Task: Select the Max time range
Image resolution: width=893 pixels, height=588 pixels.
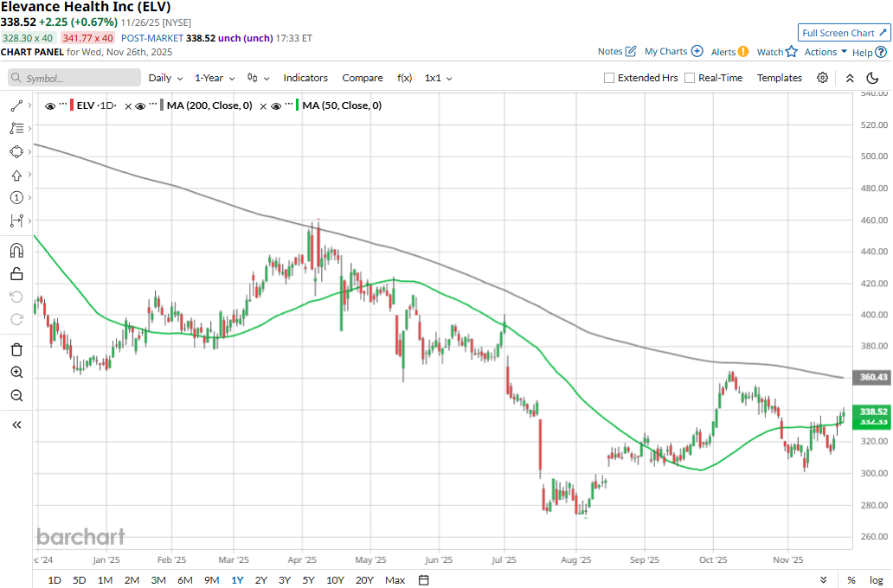Action: click(x=395, y=580)
